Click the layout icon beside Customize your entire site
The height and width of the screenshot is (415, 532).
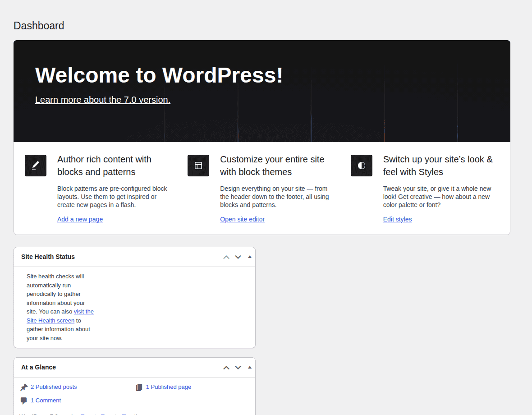tap(198, 166)
